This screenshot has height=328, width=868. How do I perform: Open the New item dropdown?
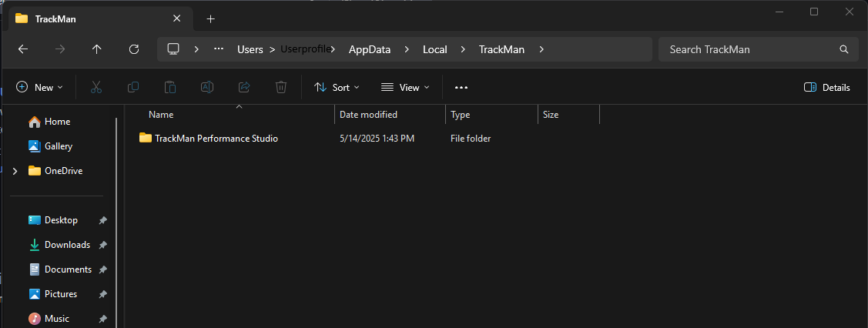(x=39, y=88)
